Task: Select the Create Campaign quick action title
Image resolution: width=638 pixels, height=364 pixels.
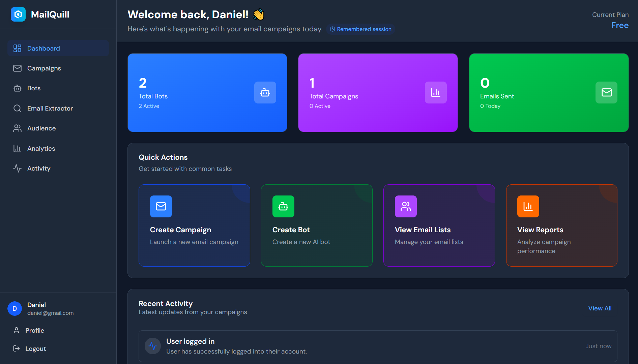Action: [180, 230]
